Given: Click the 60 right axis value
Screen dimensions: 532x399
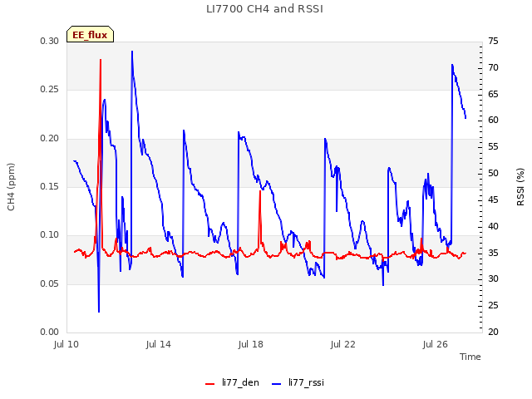Looking at the screenshot, I should pyautogui.click(x=493, y=120).
